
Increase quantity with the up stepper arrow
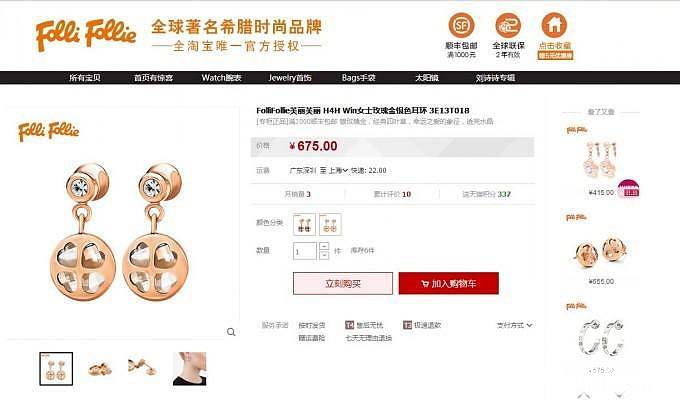click(x=324, y=246)
